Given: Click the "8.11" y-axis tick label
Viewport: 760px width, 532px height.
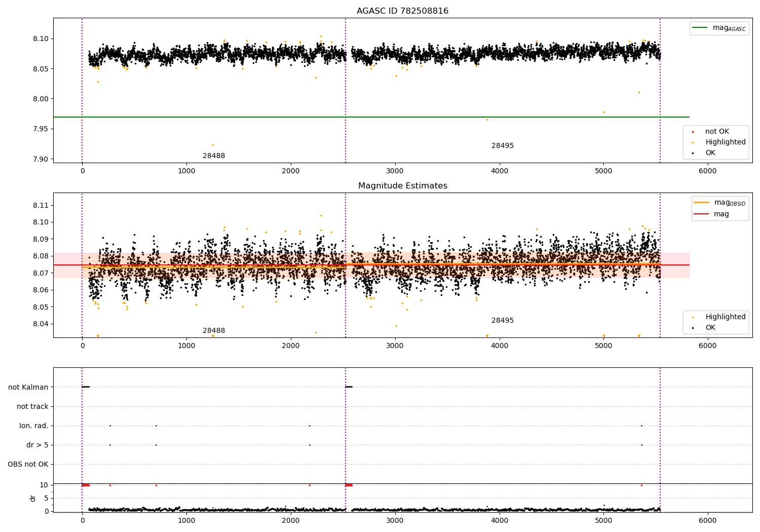Looking at the screenshot, I should click(41, 205).
